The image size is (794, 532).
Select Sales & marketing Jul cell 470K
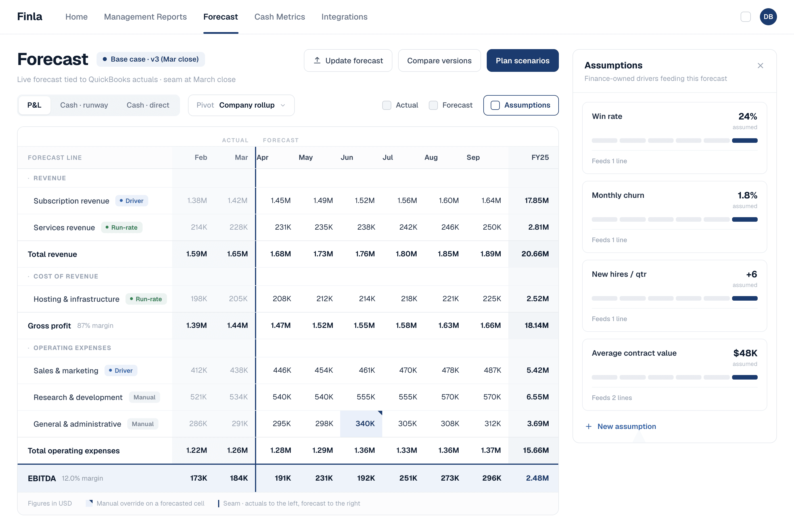(x=408, y=370)
